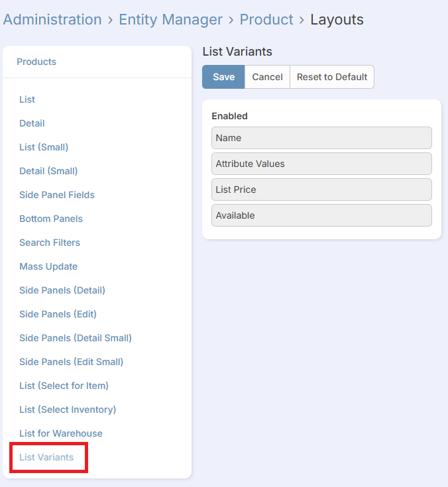Select the Attribute Values enabled field
This screenshot has height=487, width=448.
(x=321, y=164)
